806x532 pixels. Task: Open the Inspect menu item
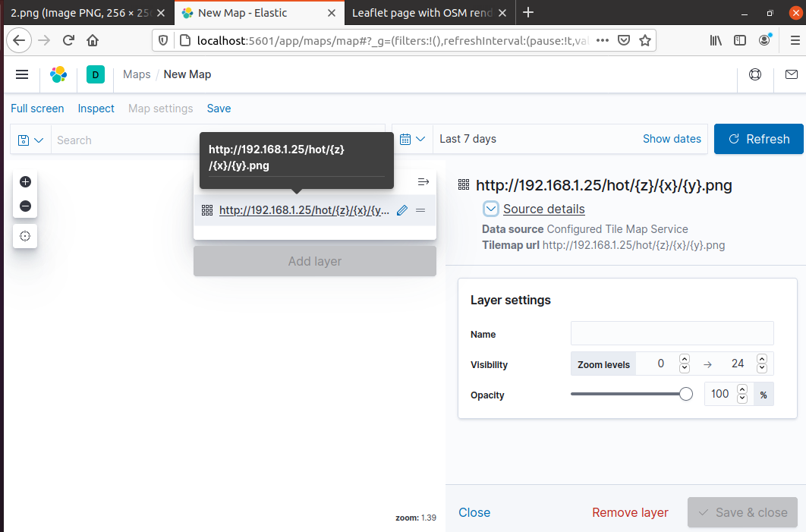[96, 109]
